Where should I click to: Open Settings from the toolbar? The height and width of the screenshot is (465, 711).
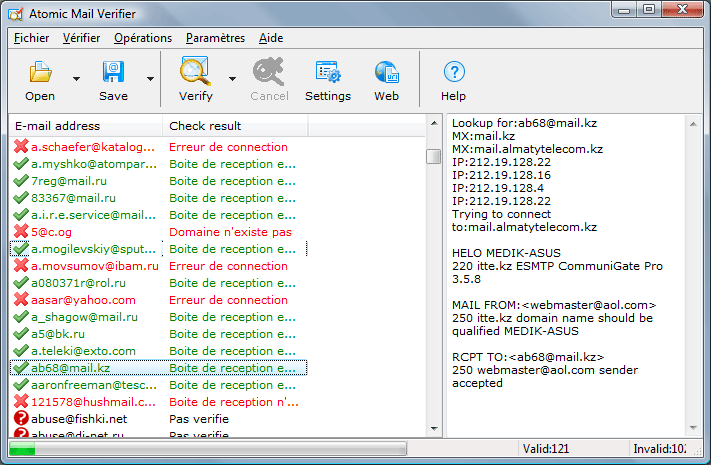pos(328,72)
